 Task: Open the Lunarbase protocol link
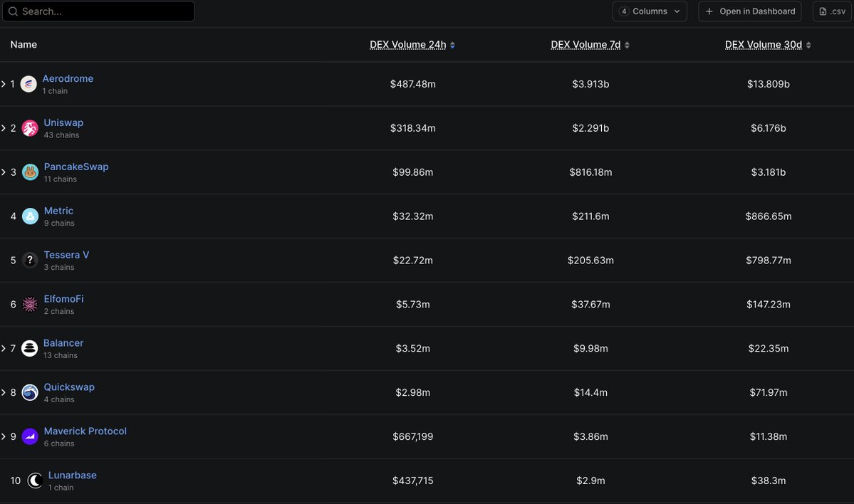click(x=73, y=475)
